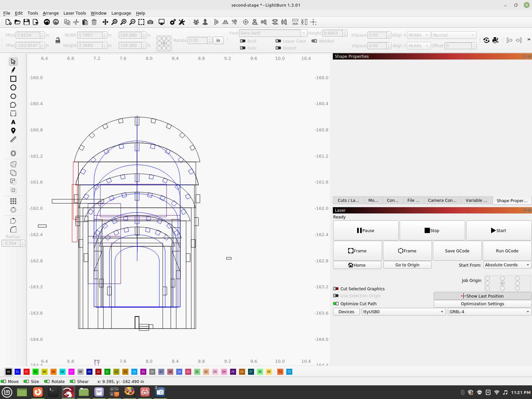Disable Optimize Cut Path
This screenshot has width=532, height=399.
[x=335, y=304]
